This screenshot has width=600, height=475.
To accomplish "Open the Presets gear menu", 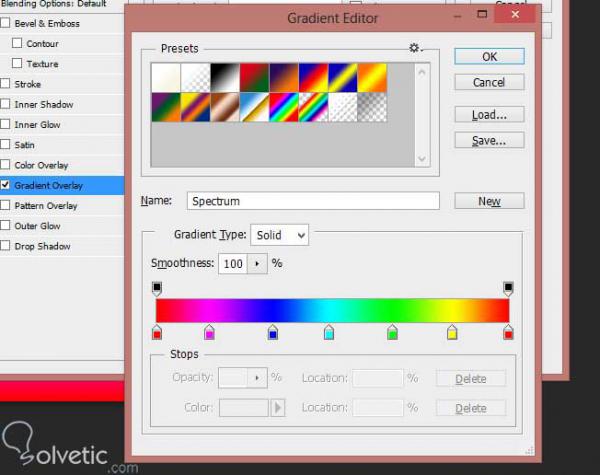I will tap(415, 48).
